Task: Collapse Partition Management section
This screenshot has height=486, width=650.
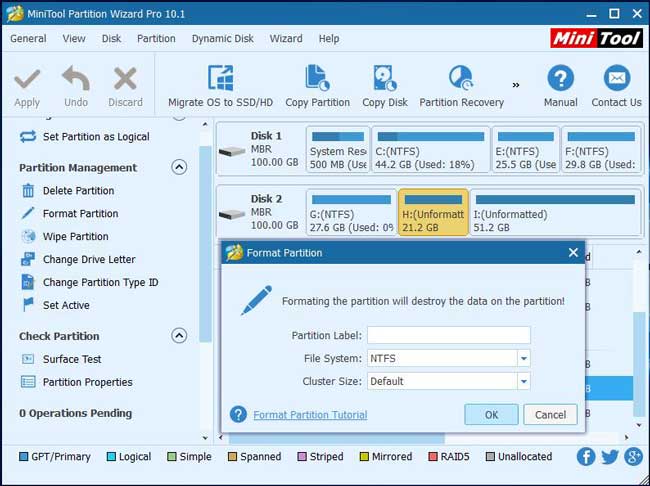Action: tap(179, 167)
